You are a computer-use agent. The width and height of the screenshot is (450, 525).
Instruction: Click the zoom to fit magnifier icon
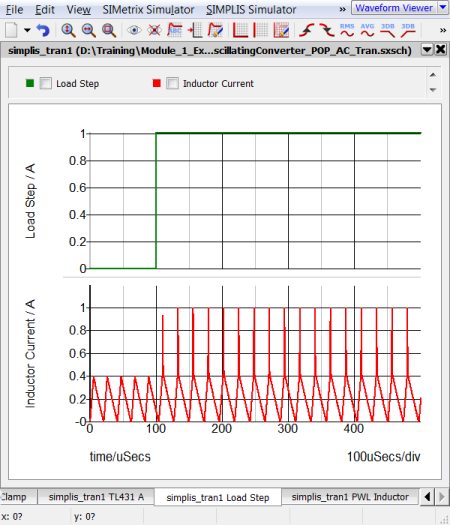109,30
